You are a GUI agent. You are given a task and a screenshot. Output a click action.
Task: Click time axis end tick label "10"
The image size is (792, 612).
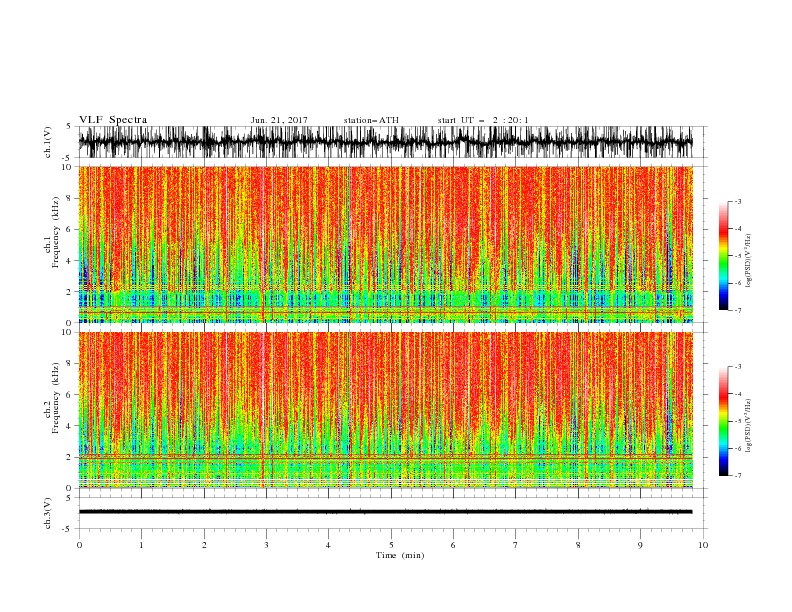tap(703, 545)
